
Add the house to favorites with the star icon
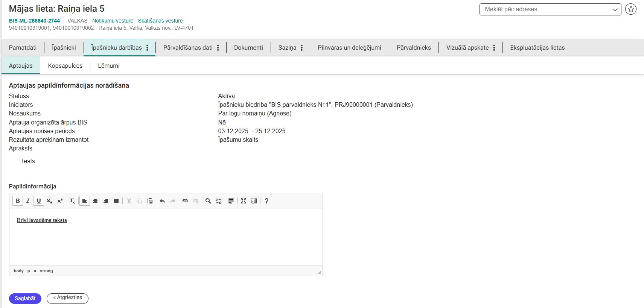click(631, 9)
